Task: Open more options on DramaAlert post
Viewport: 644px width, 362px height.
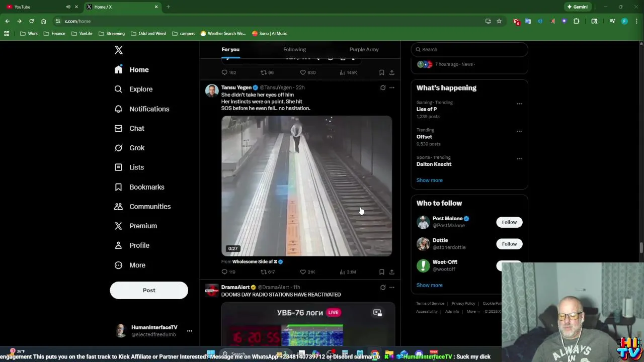Action: point(392,288)
